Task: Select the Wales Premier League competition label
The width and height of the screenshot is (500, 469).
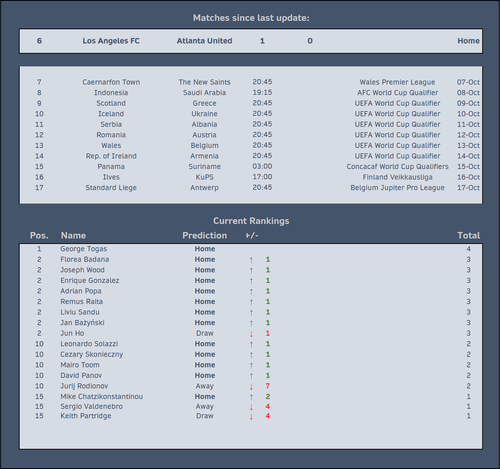Action: pyautogui.click(x=397, y=82)
